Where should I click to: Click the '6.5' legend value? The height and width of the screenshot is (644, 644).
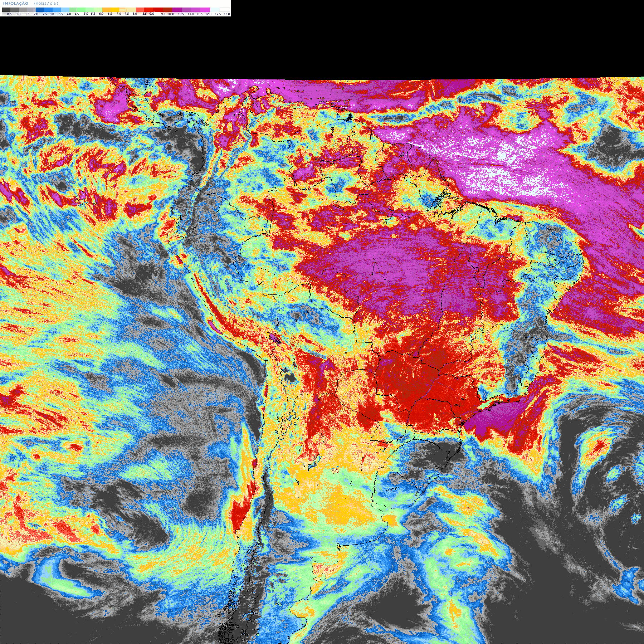110,14
